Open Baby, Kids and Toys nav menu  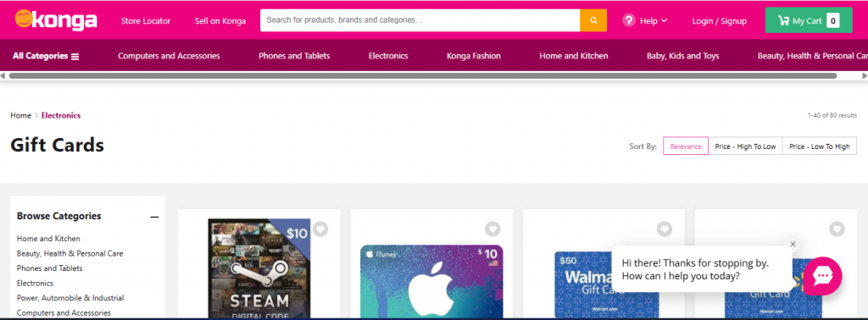click(682, 56)
